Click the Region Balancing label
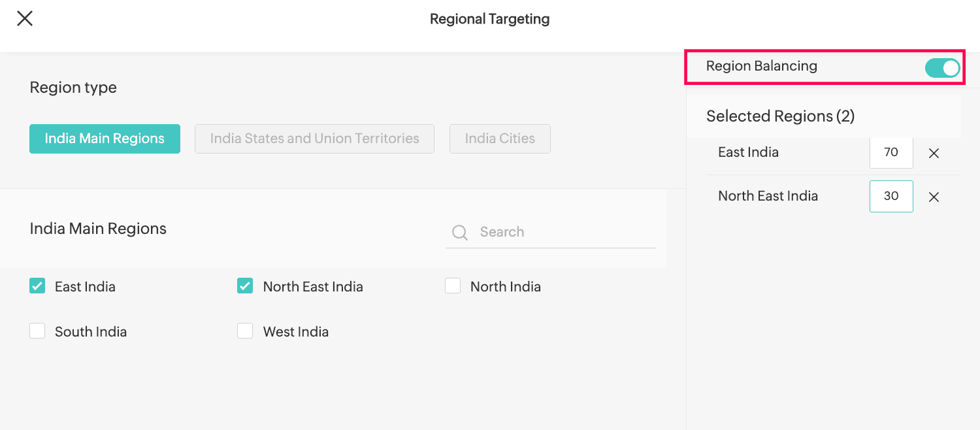 tap(761, 66)
